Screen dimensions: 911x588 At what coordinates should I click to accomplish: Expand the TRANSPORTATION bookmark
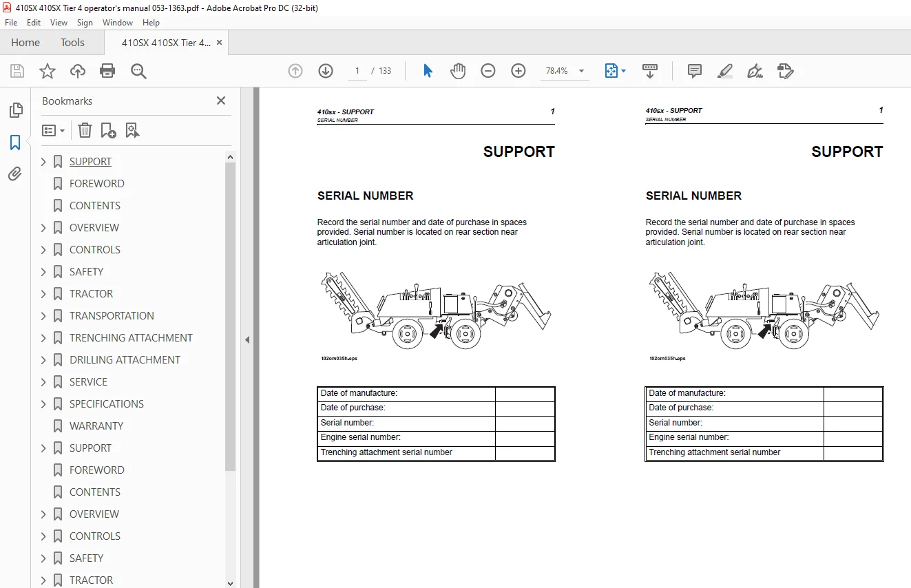point(43,316)
